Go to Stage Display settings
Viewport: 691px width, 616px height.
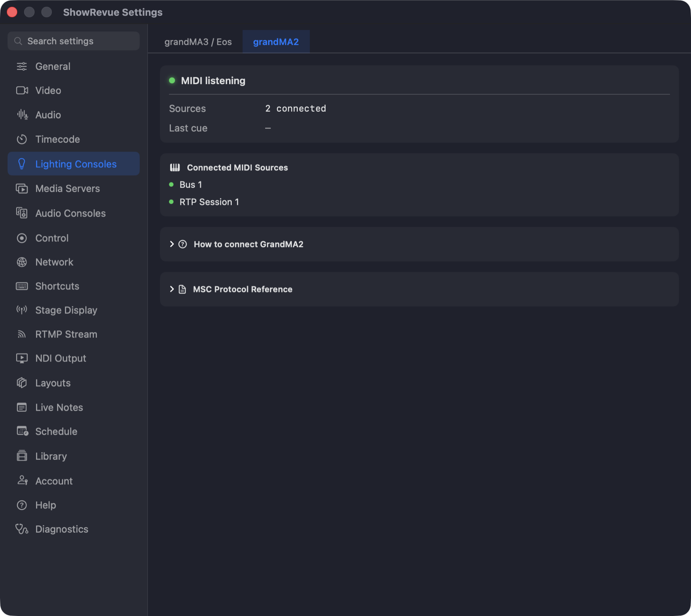(74, 310)
